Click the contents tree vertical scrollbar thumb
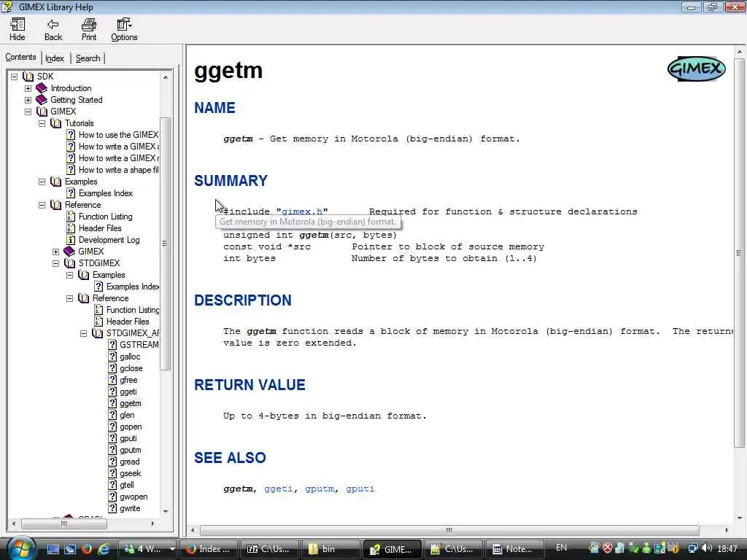 166,244
